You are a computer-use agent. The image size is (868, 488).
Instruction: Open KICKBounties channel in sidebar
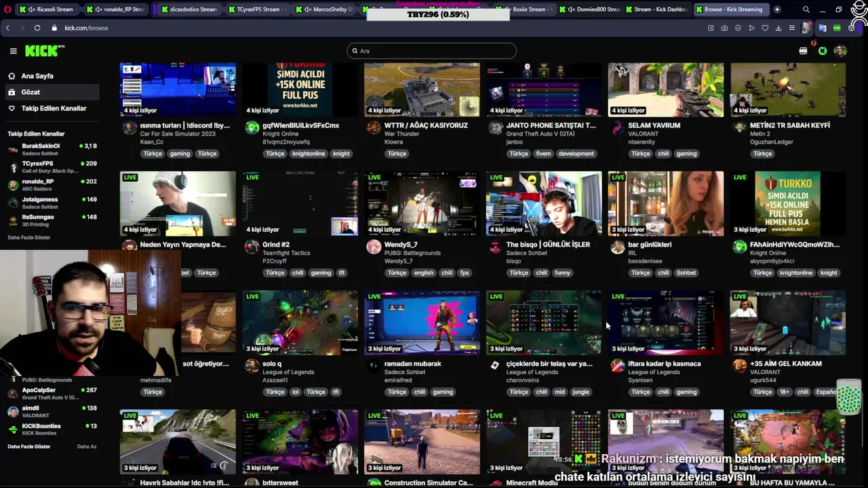coord(53,429)
